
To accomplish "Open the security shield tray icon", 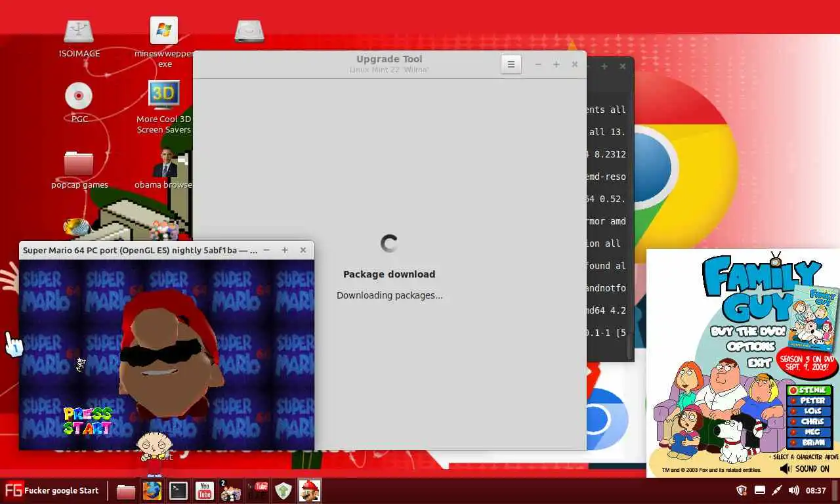I will (x=742, y=490).
